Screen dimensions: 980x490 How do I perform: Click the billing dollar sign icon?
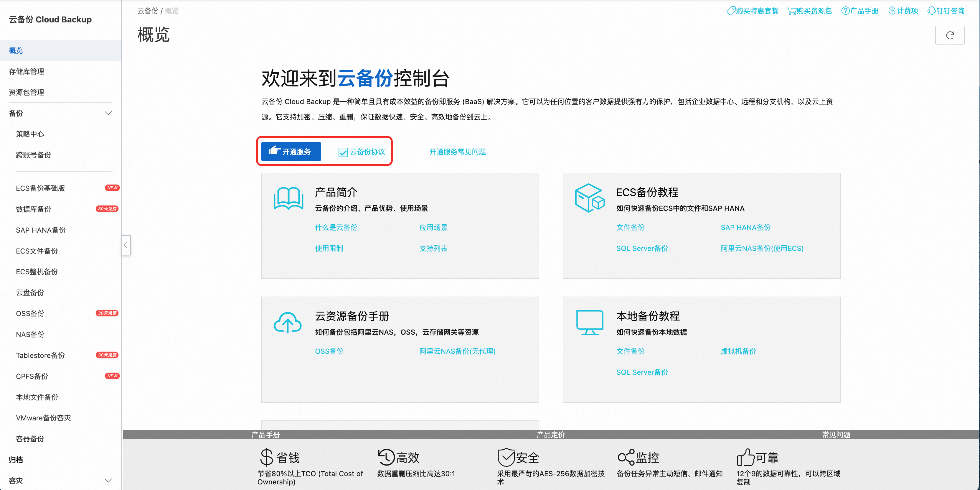click(892, 11)
